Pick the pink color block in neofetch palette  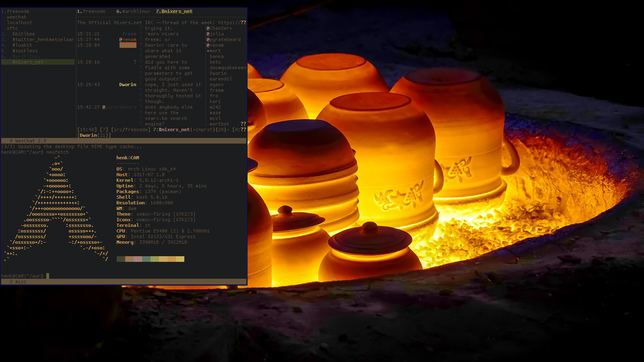[x=138, y=259]
